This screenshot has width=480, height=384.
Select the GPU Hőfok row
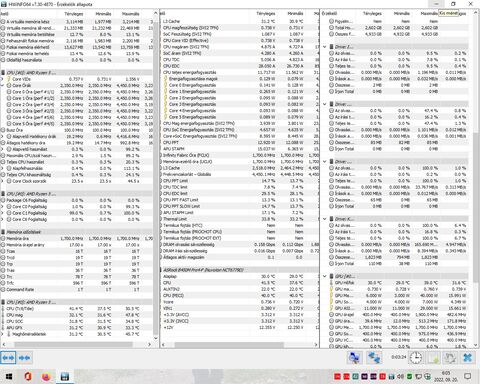[x=397, y=283]
